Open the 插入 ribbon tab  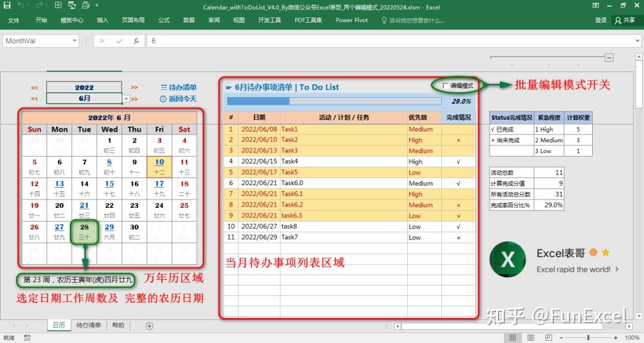103,20
